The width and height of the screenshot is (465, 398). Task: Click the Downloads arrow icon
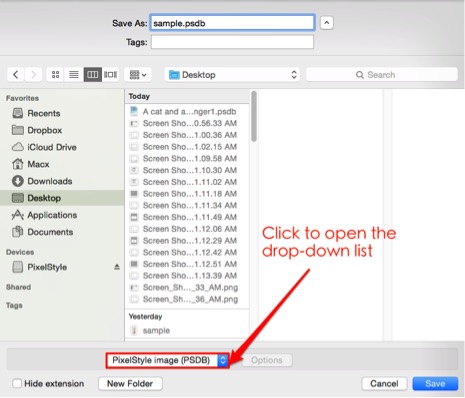click(x=18, y=181)
